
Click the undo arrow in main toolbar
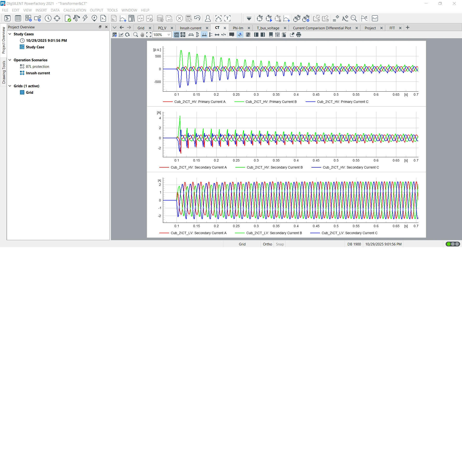click(197, 18)
